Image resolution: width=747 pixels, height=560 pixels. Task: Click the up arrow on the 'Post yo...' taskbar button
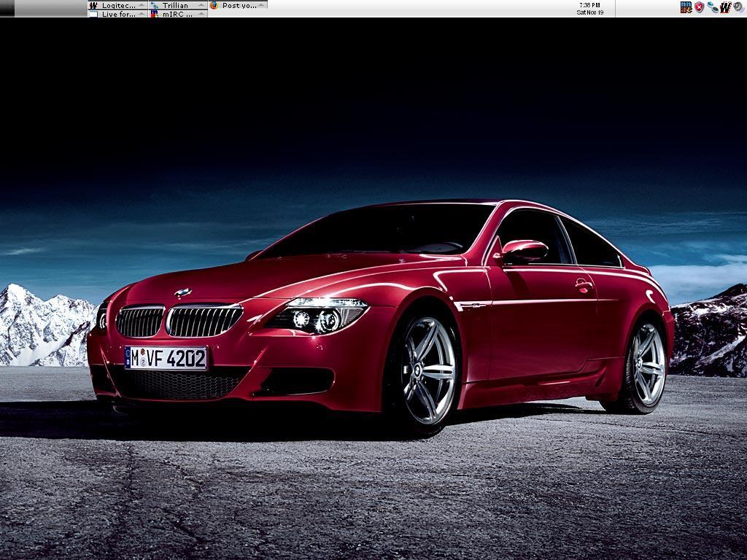(262, 5)
